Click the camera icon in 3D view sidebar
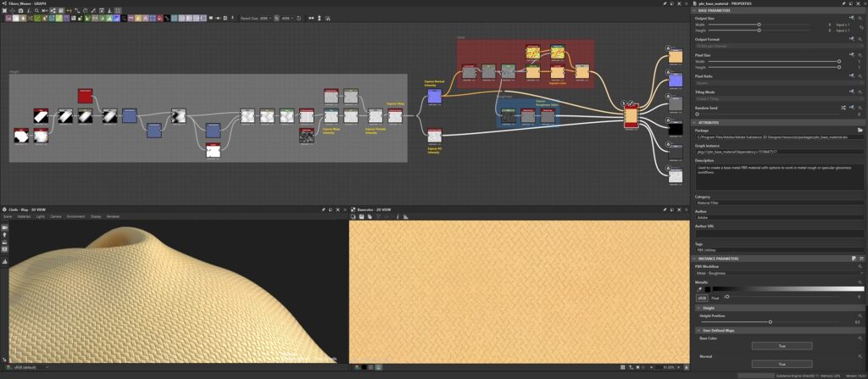 click(4, 227)
